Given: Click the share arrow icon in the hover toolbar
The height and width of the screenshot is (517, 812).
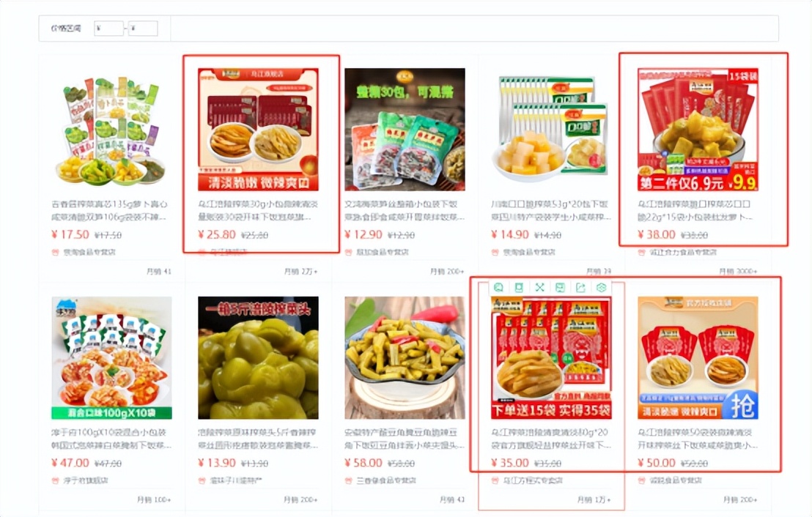Looking at the screenshot, I should coord(580,287).
